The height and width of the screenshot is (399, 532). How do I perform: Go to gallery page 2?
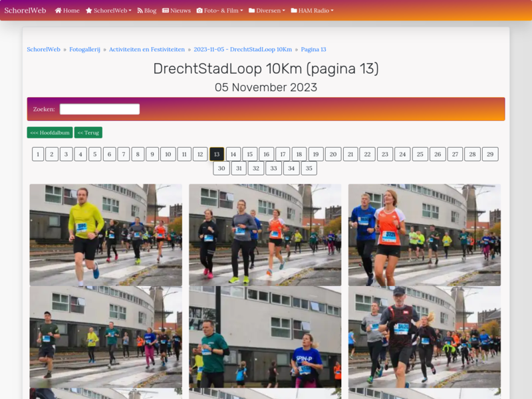point(52,154)
